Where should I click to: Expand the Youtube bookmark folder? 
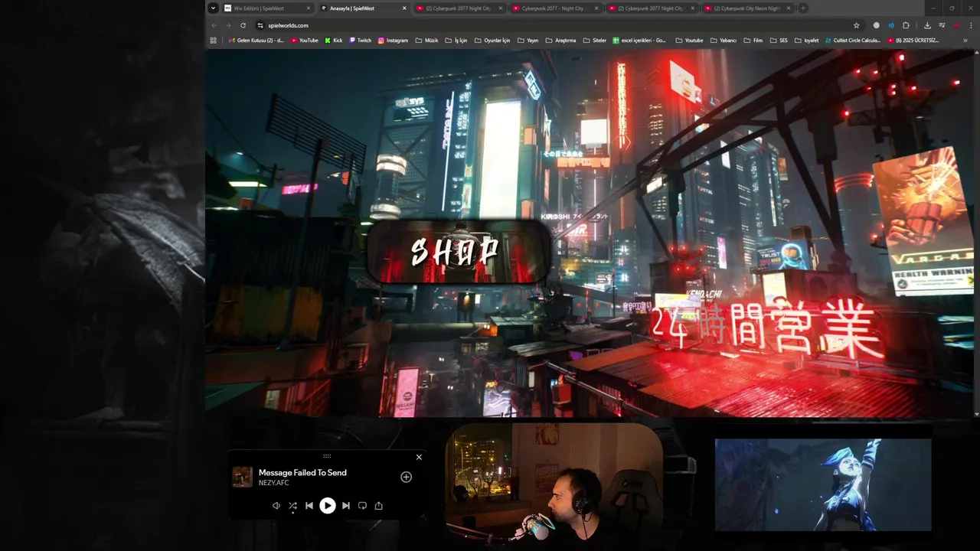tap(689, 40)
